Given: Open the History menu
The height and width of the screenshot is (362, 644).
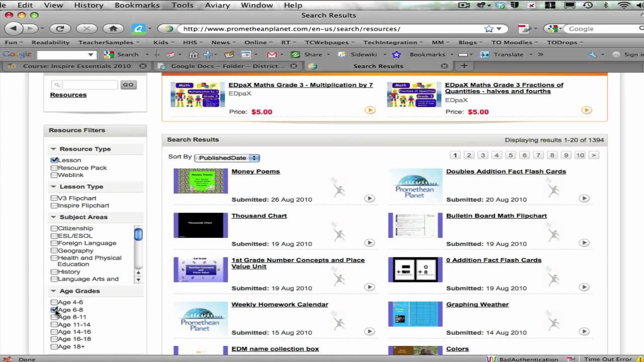Looking at the screenshot, I should [89, 5].
